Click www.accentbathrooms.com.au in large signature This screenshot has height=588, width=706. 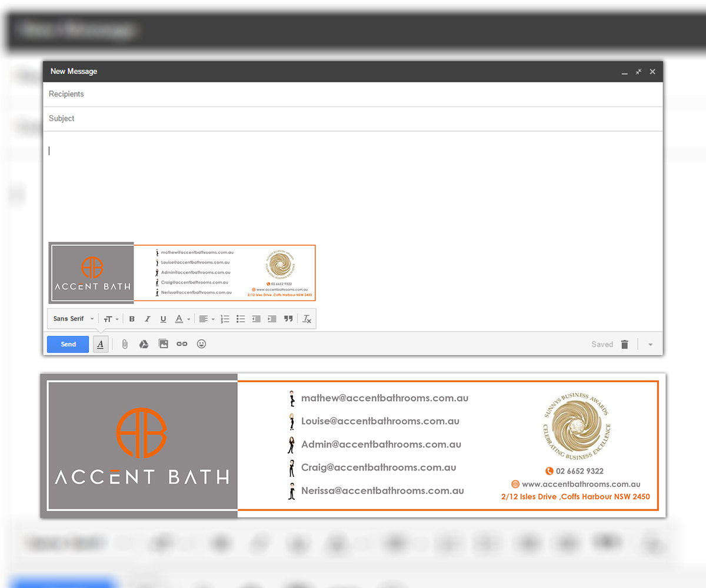click(581, 484)
